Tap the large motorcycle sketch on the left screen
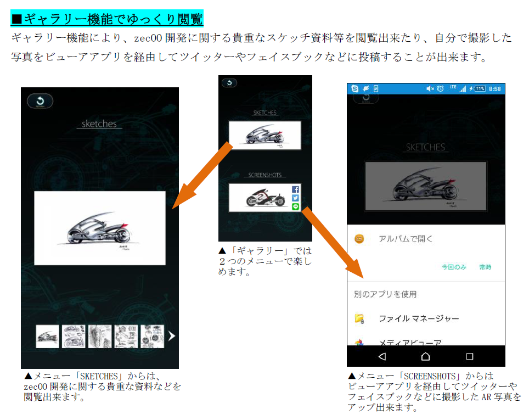The image size is (529, 420). point(100,228)
